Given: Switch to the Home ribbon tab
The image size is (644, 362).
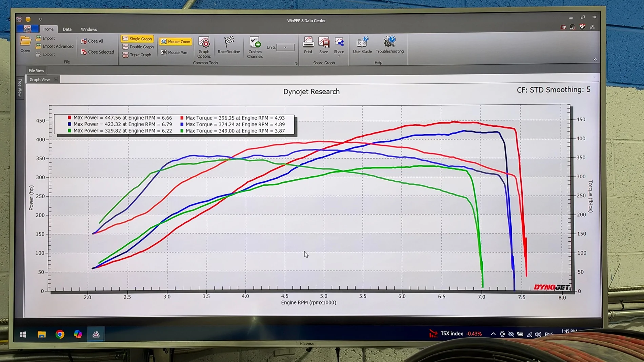Looking at the screenshot, I should tap(48, 29).
